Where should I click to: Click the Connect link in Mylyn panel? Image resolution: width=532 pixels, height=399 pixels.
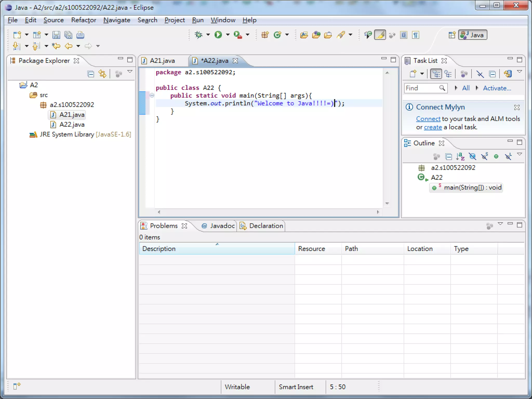[x=428, y=119]
